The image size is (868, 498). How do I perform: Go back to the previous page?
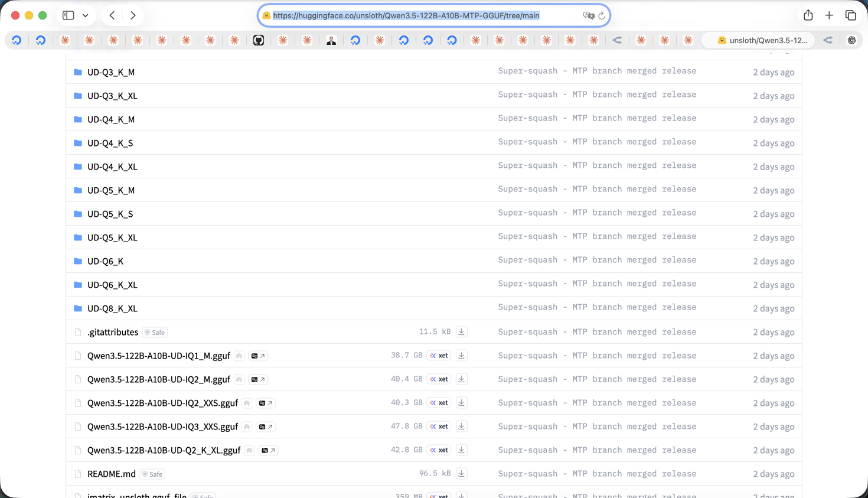[112, 15]
